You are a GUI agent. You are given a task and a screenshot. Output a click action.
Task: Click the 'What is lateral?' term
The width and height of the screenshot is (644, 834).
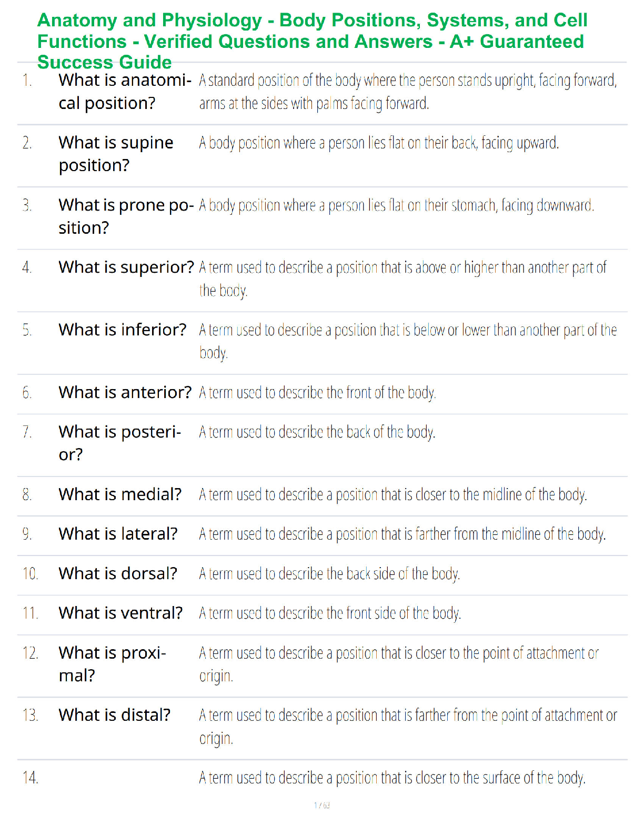coord(118,534)
